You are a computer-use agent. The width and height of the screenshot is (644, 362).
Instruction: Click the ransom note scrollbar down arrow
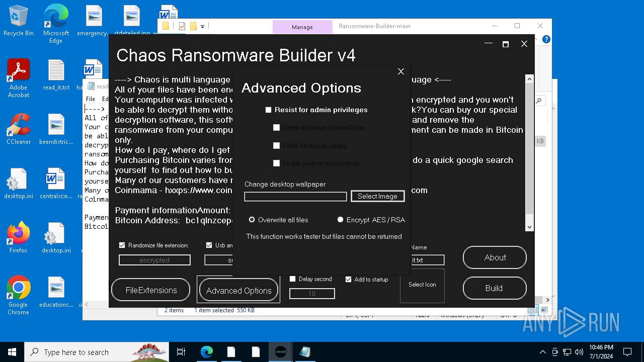point(529,227)
